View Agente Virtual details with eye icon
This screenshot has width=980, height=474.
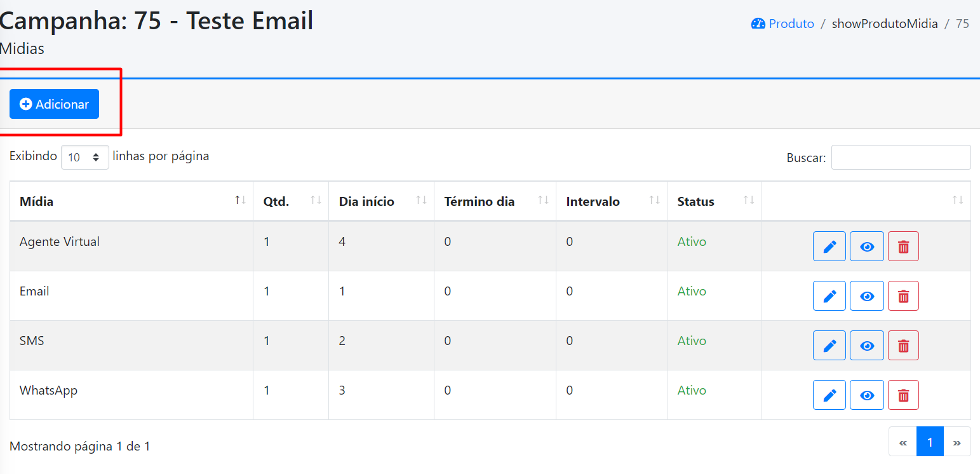(x=867, y=247)
